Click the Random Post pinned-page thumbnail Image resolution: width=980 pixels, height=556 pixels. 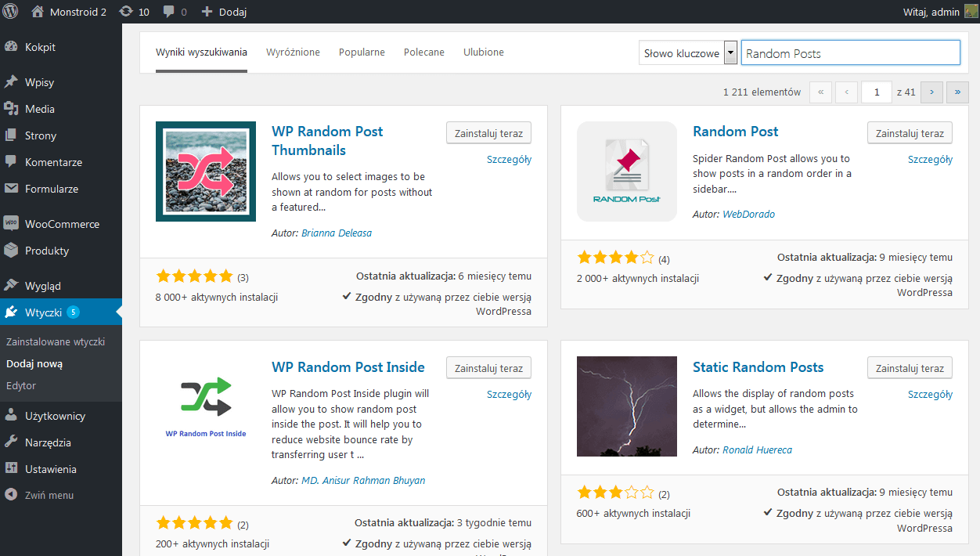tap(627, 171)
